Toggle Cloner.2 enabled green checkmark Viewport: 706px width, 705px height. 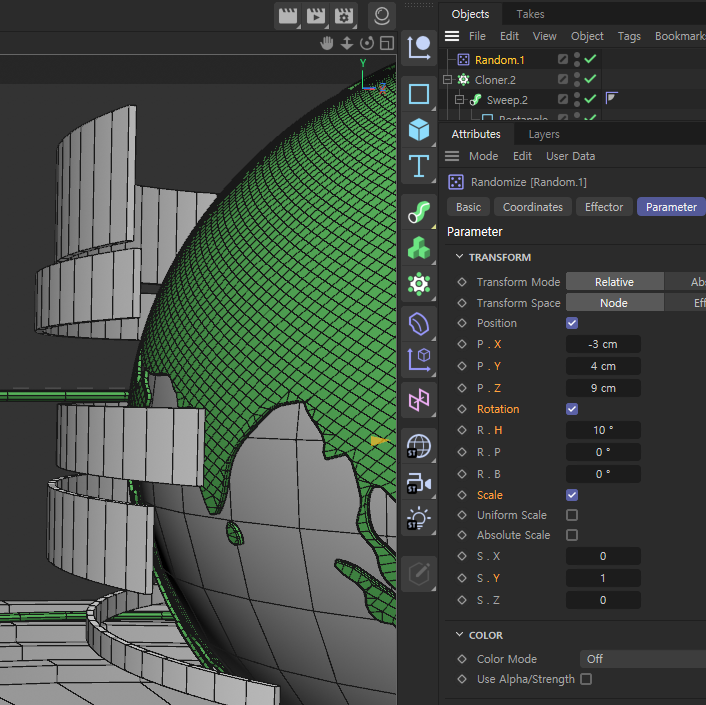[x=590, y=79]
